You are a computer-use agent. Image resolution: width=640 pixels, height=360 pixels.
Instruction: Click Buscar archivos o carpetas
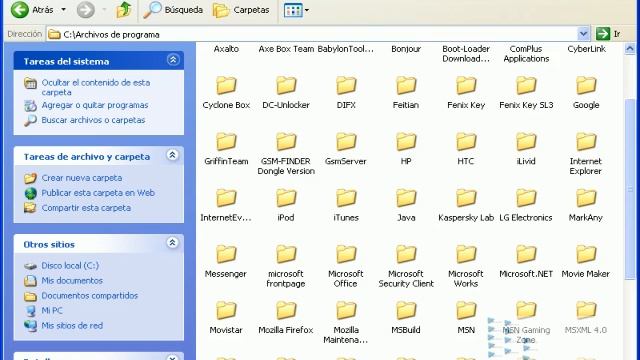tap(84, 120)
